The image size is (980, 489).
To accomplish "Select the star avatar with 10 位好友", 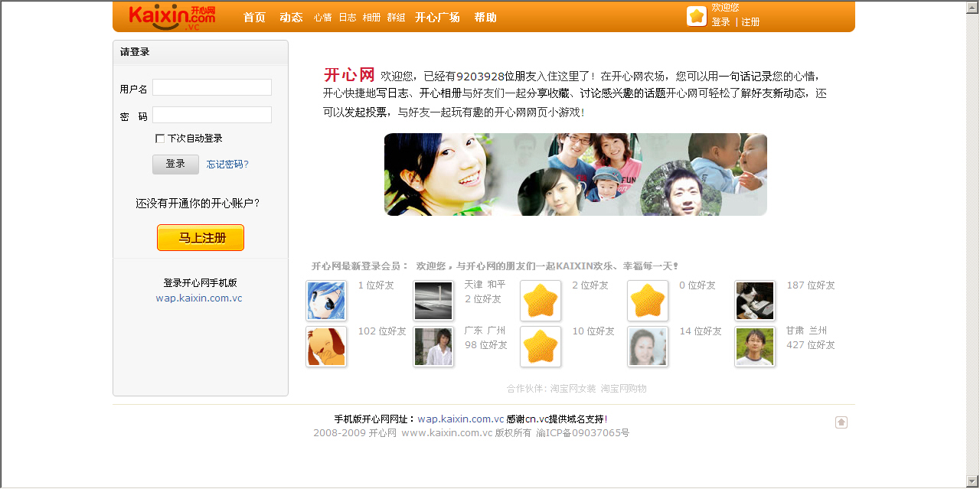I will tap(541, 347).
